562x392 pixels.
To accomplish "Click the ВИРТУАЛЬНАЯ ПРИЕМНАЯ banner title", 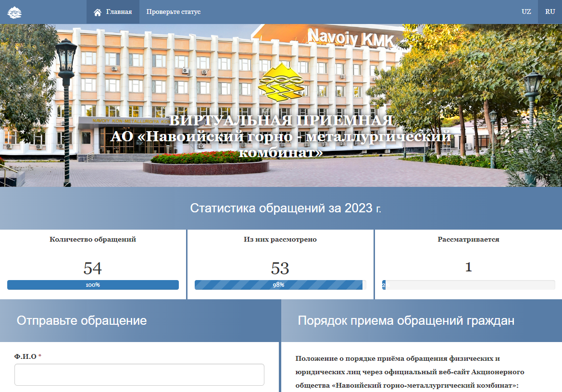I will click(281, 121).
